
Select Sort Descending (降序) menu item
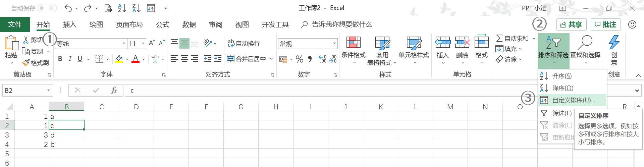pyautogui.click(x=572, y=88)
